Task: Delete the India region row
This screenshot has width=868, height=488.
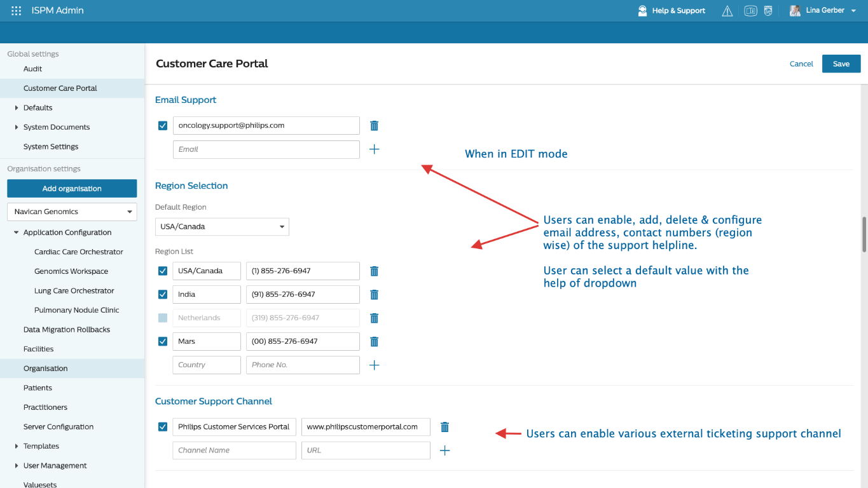Action: click(375, 295)
